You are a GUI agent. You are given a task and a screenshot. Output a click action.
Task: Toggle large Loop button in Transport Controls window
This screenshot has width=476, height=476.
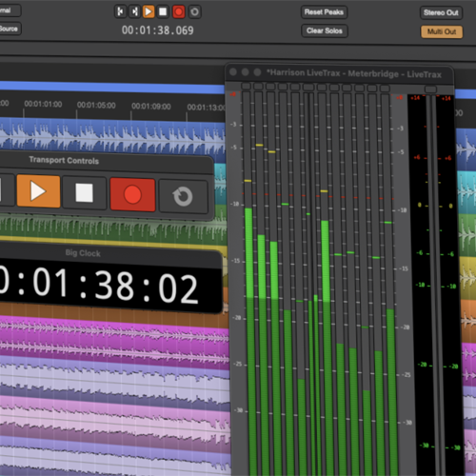click(183, 196)
